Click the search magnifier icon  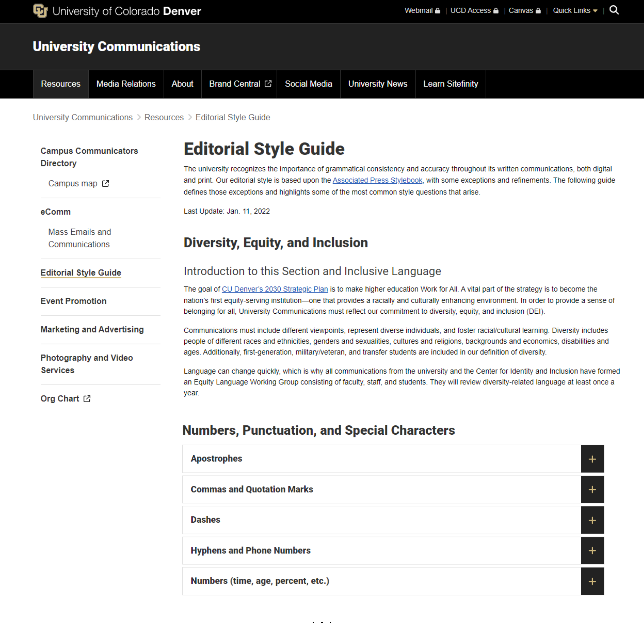pyautogui.click(x=614, y=10)
